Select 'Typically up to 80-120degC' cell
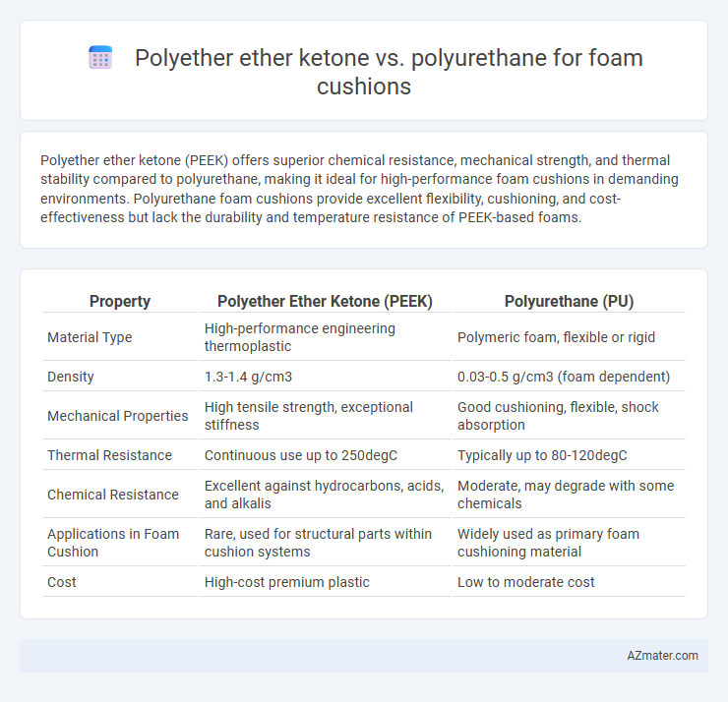728x702 pixels. point(542,455)
